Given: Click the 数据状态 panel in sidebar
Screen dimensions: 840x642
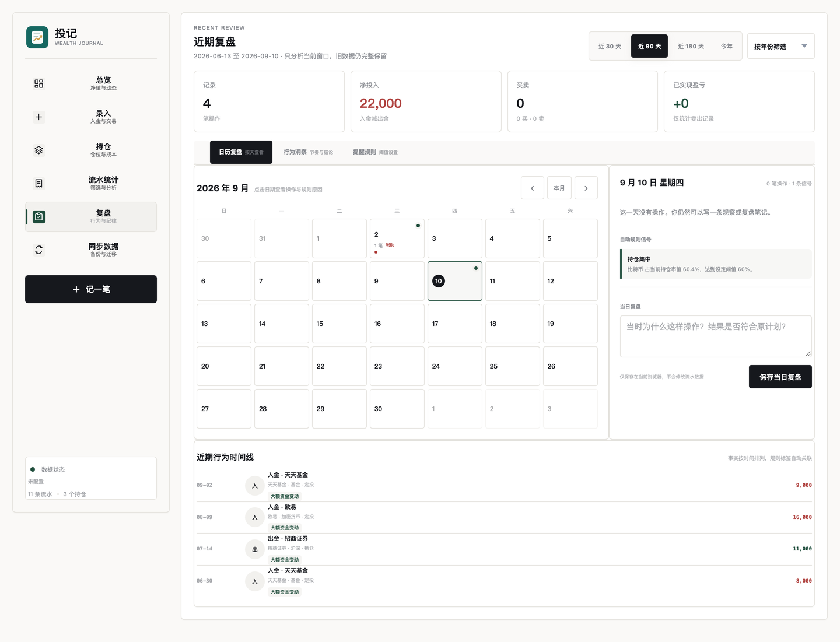Looking at the screenshot, I should (91, 478).
